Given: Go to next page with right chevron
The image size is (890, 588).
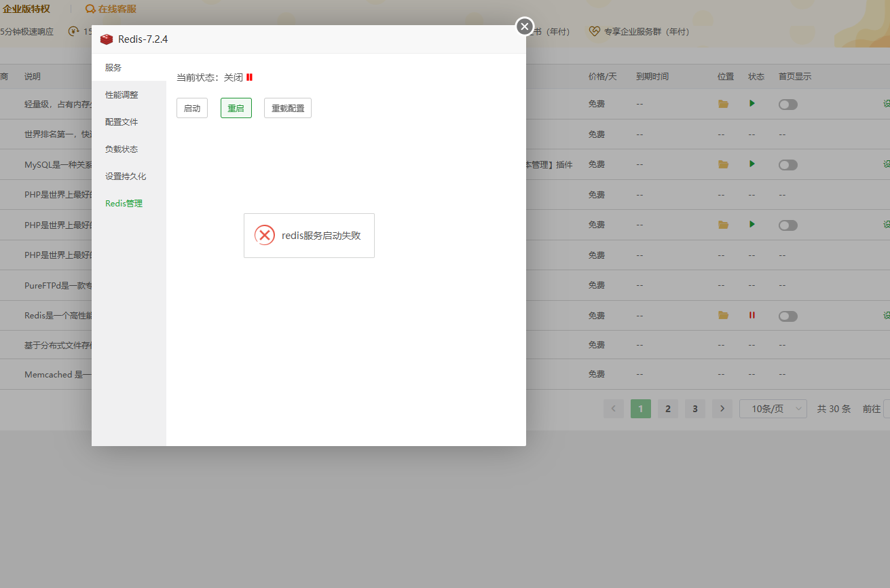Looking at the screenshot, I should pos(722,409).
